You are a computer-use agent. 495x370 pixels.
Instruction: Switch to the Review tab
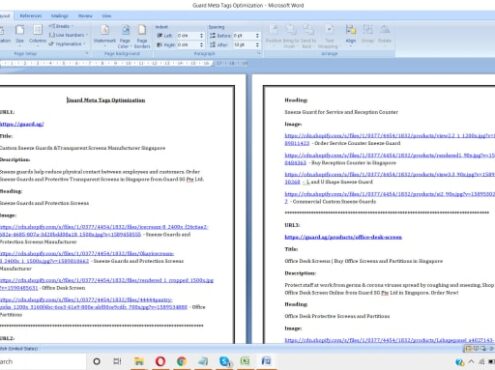(x=85, y=16)
